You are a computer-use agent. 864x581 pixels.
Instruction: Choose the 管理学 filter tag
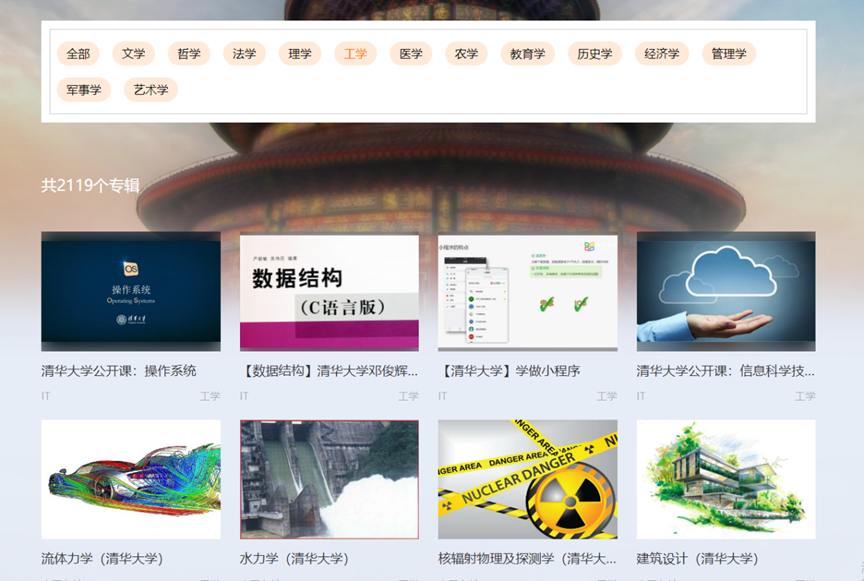pos(729,54)
